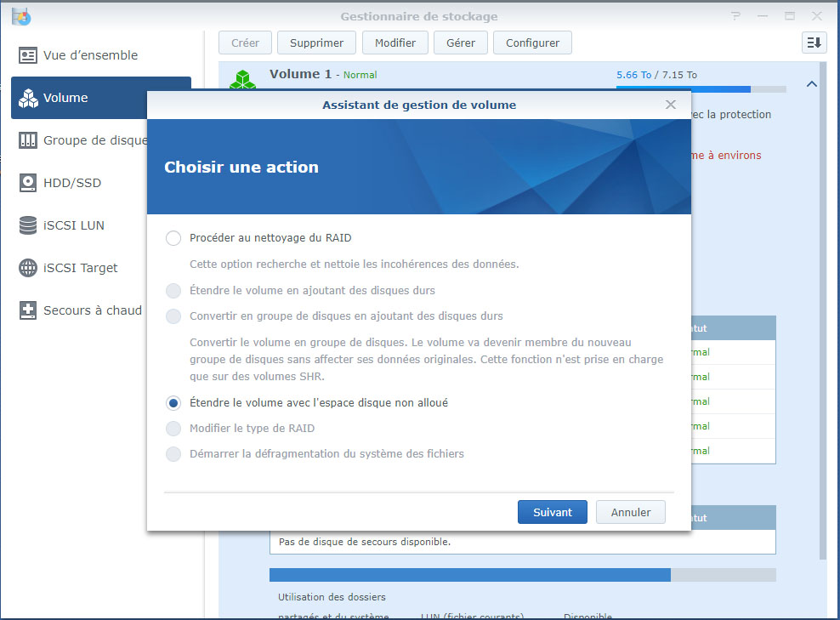Viewport: 840px width, 620px height.
Task: Open the Volume section
Action: coord(100,98)
